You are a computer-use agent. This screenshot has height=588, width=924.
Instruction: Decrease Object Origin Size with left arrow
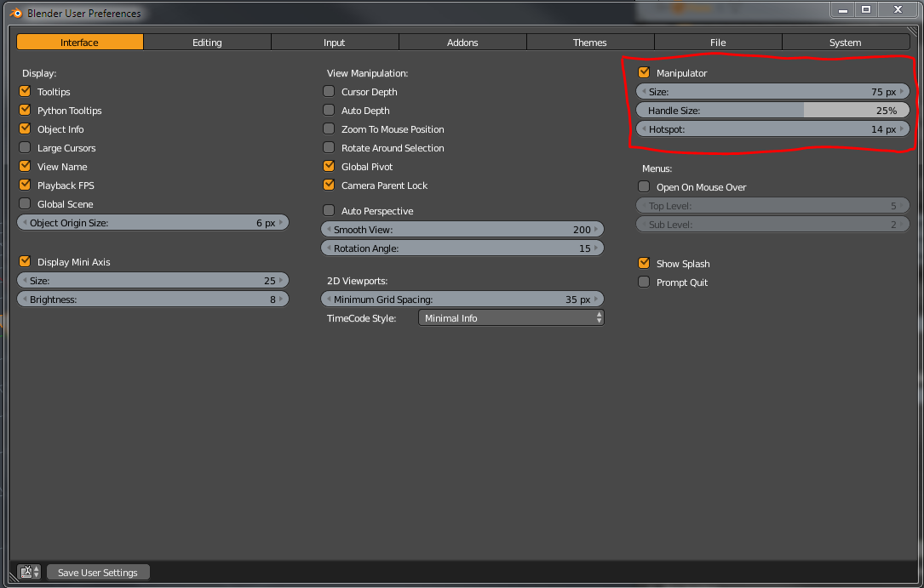[25, 223]
